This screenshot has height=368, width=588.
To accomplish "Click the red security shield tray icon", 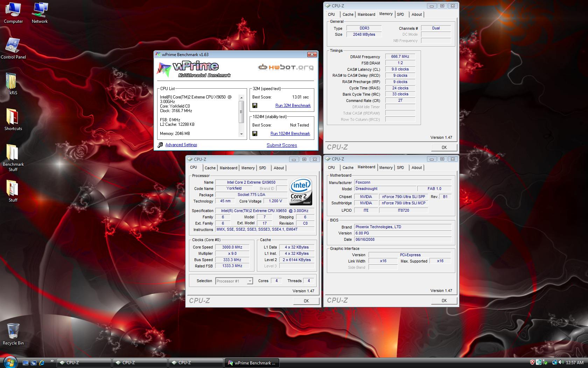I will click(532, 362).
